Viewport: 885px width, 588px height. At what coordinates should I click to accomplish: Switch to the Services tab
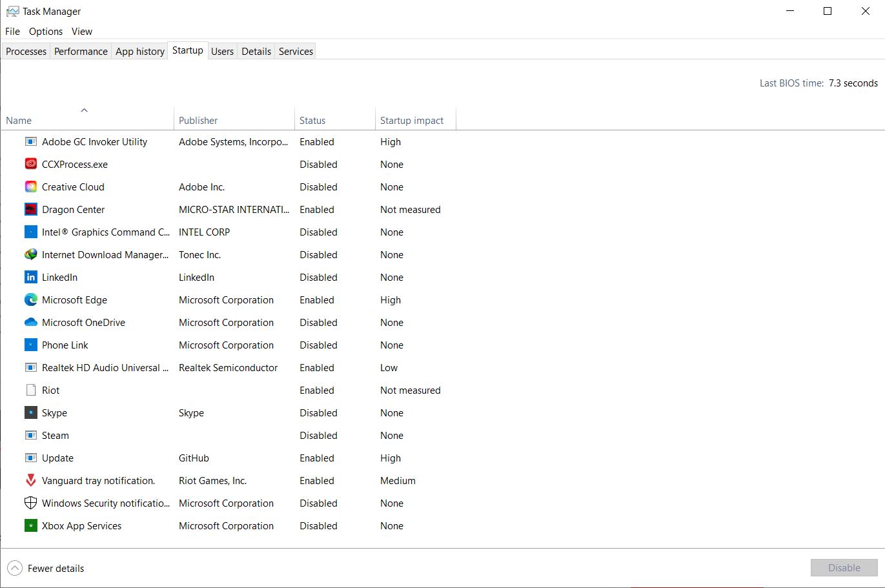(296, 51)
